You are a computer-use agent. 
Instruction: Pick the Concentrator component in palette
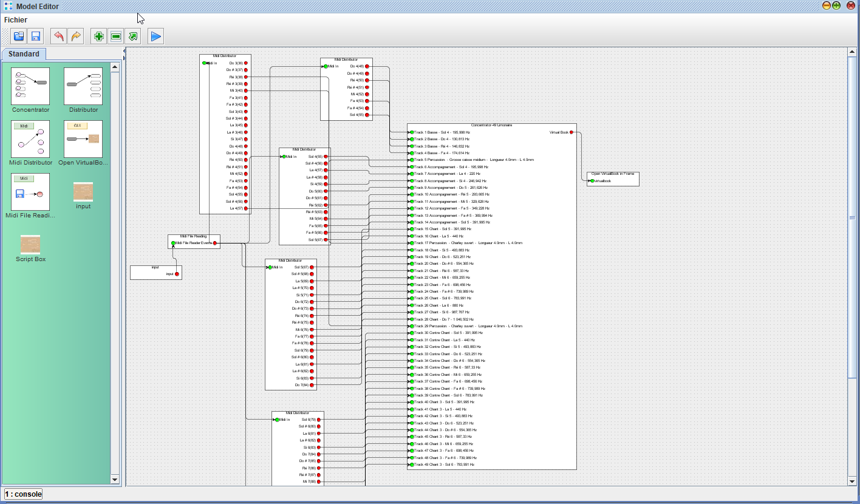click(30, 86)
